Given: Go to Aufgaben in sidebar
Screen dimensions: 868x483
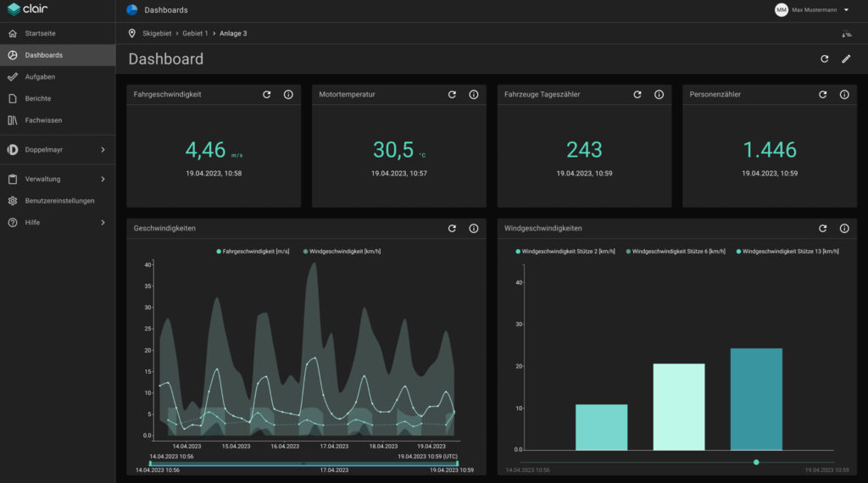Looking at the screenshot, I should [x=40, y=77].
